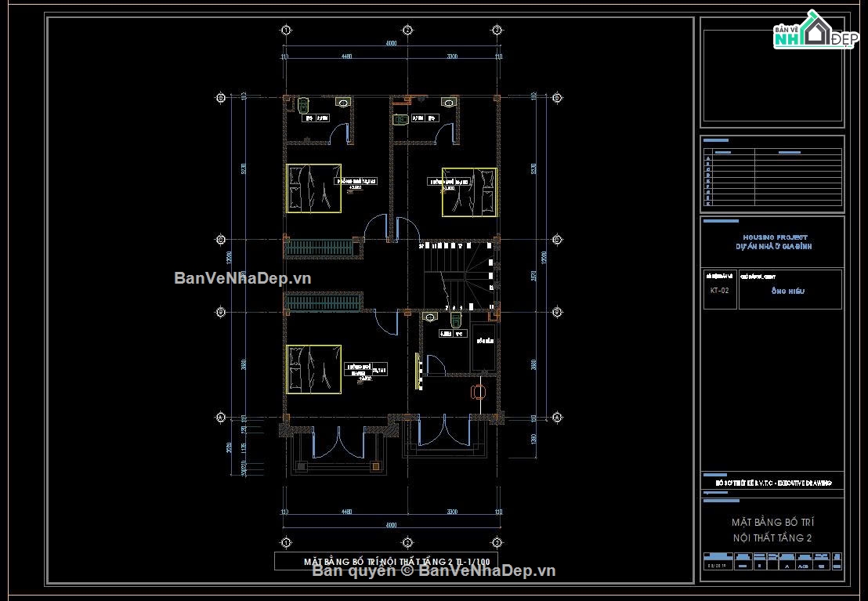Click the WC label in the lower bathroom
The height and width of the screenshot is (601, 868).
[452, 334]
